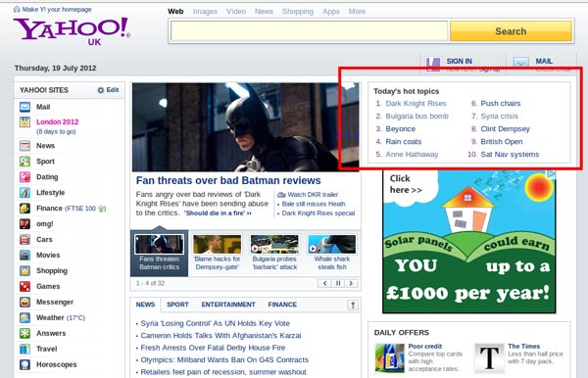Select Fans threaten Batman critics thumbnail

[x=160, y=253]
